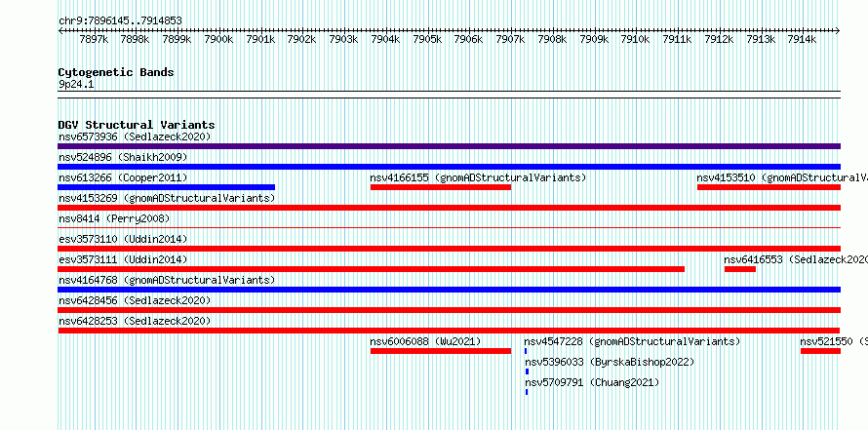Open nsv6006088 (Wu2021) label
868x430 pixels.
425,341
